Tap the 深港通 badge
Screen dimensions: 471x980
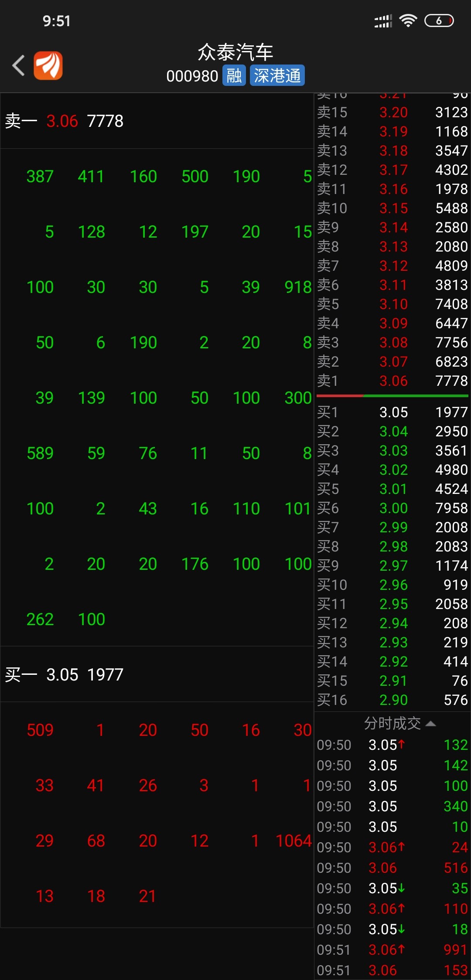point(277,75)
